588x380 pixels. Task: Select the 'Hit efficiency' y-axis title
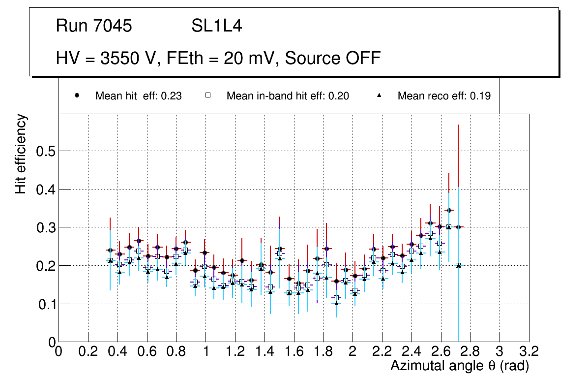click(x=21, y=154)
